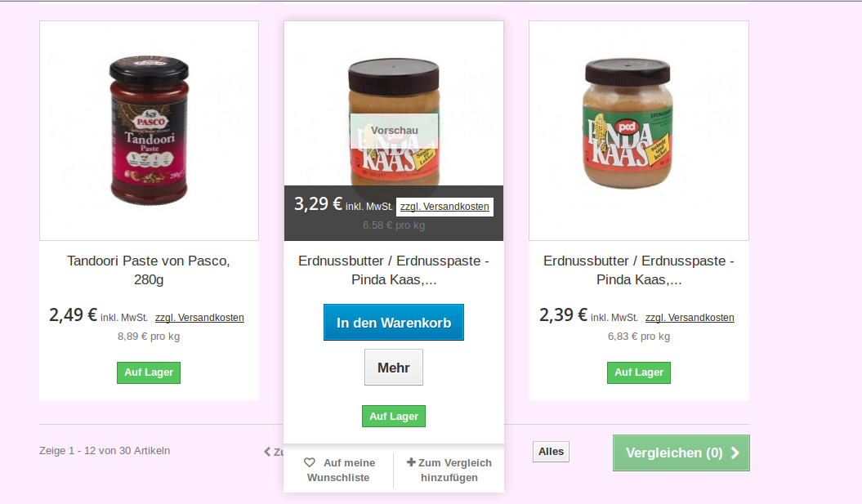Click Auf meine Wunschliste link
The width and height of the screenshot is (862, 504).
click(340, 470)
